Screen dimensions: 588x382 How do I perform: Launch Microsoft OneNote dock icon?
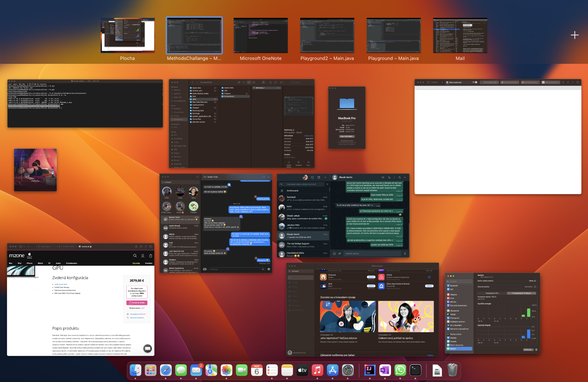[385, 370]
